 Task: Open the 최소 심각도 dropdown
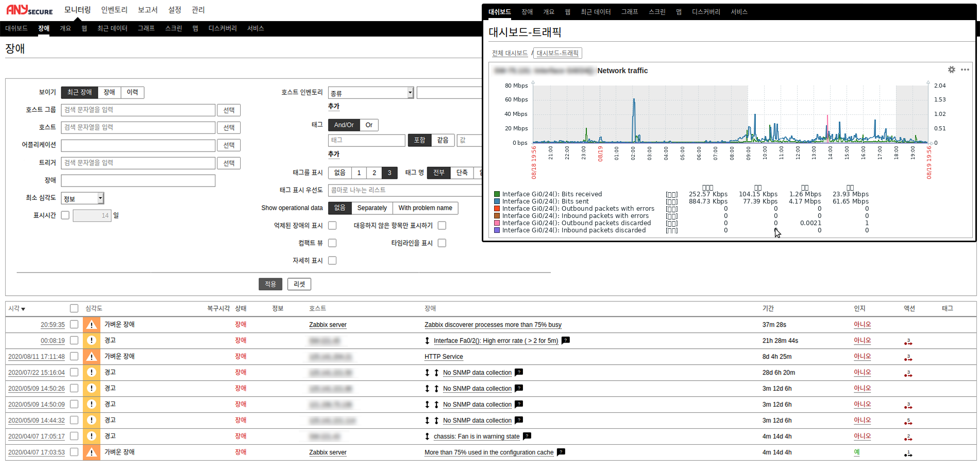(x=82, y=198)
